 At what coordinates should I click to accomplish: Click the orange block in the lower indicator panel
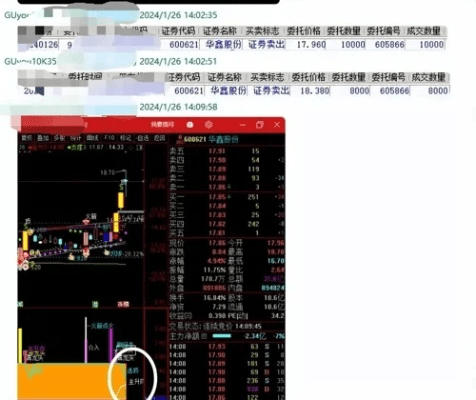[x=72, y=381]
